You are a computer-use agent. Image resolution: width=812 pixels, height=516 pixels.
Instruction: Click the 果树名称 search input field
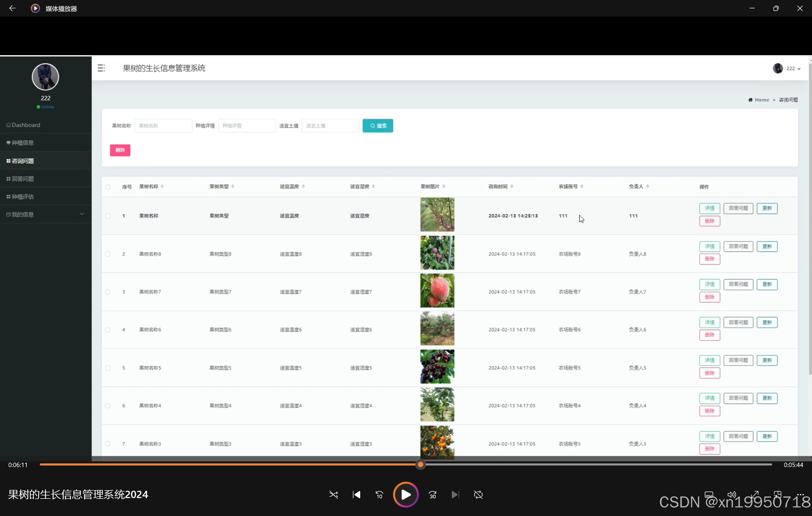pyautogui.click(x=163, y=126)
